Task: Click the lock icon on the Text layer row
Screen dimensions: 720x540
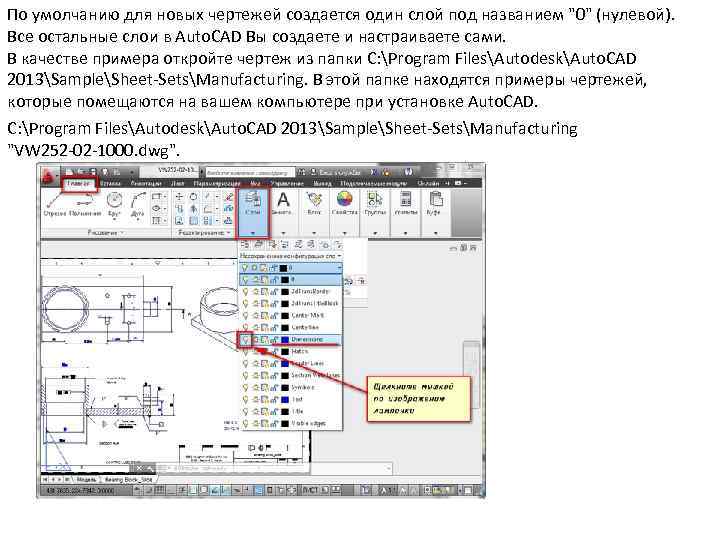Action: 274,399
